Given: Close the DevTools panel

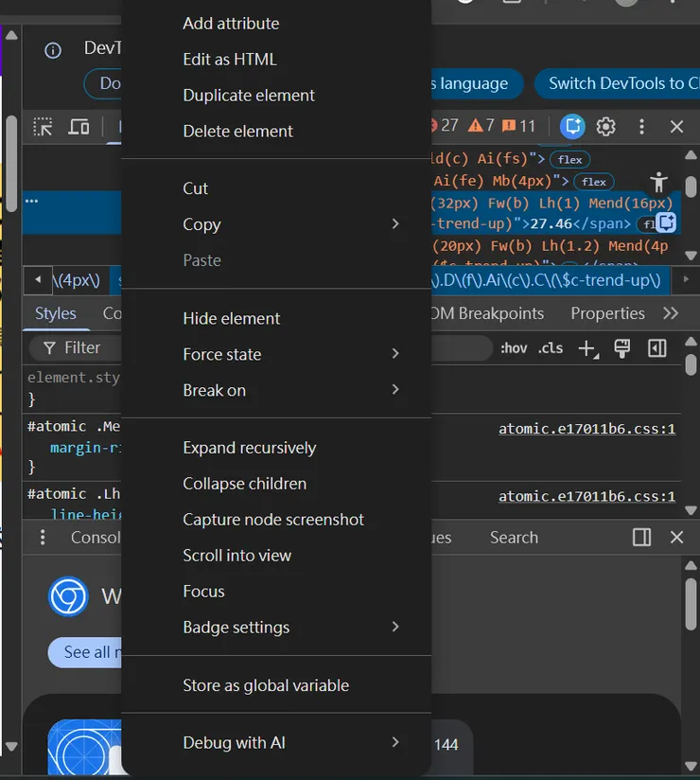Looking at the screenshot, I should tap(676, 126).
